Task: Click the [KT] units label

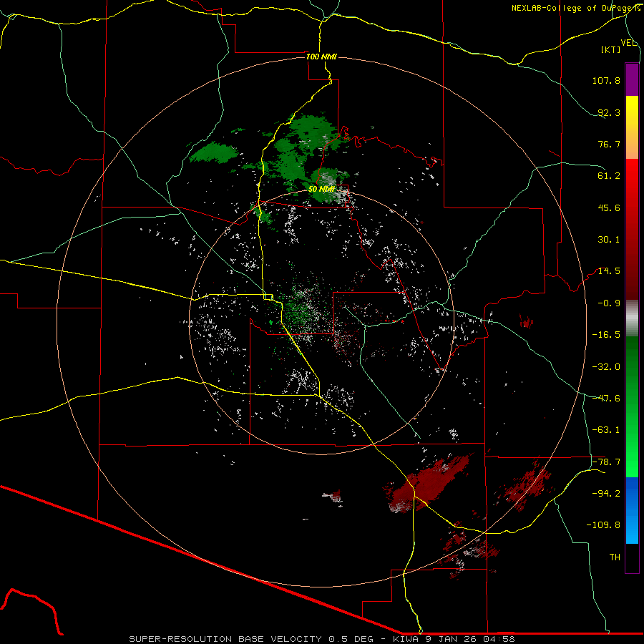Action: pos(611,49)
